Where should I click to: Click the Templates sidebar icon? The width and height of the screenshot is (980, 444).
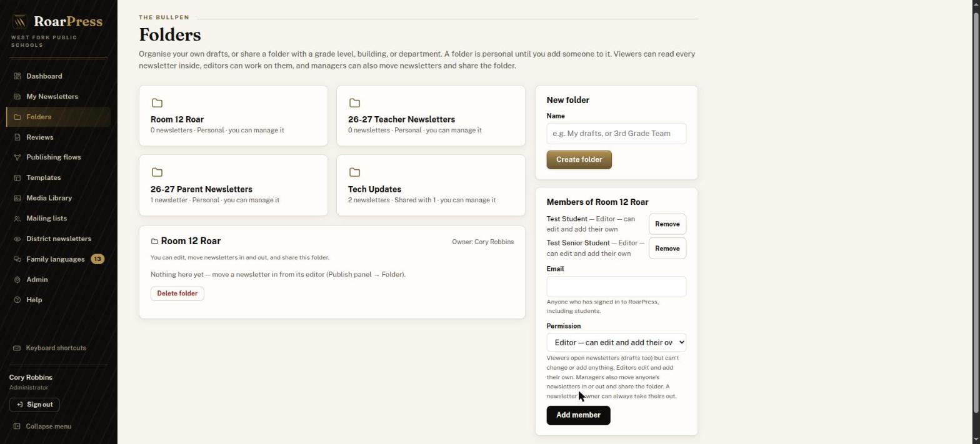click(x=17, y=178)
